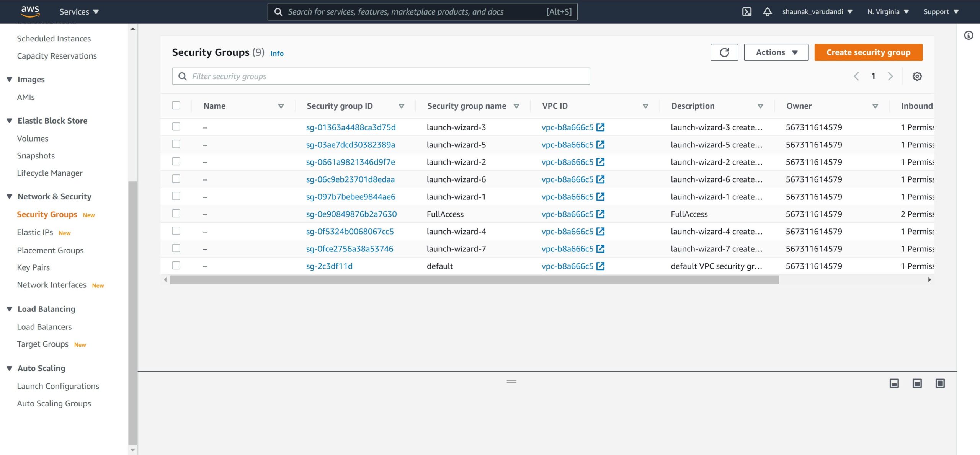Expand the N. Virginia region selector

(x=888, y=11)
